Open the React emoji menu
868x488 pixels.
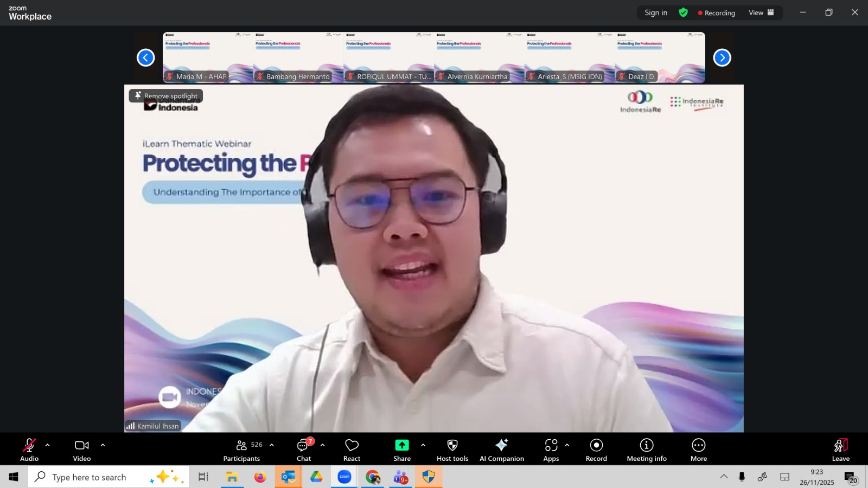pyautogui.click(x=352, y=450)
